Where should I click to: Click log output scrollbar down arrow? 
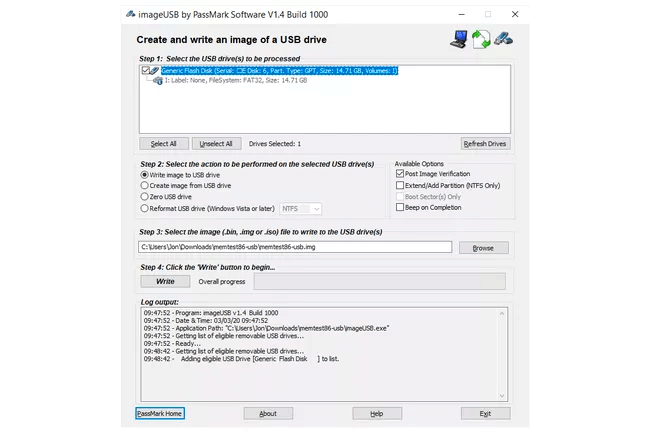click(x=502, y=396)
